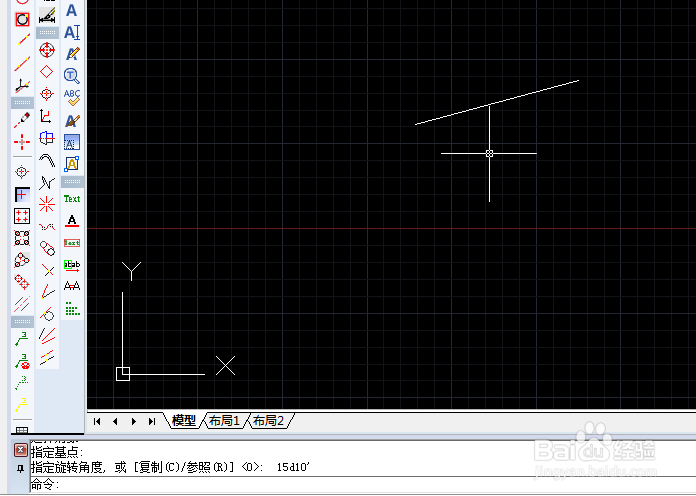The image size is (696, 496).
Task: Click the three connected circles icon
Action: click(x=22, y=260)
